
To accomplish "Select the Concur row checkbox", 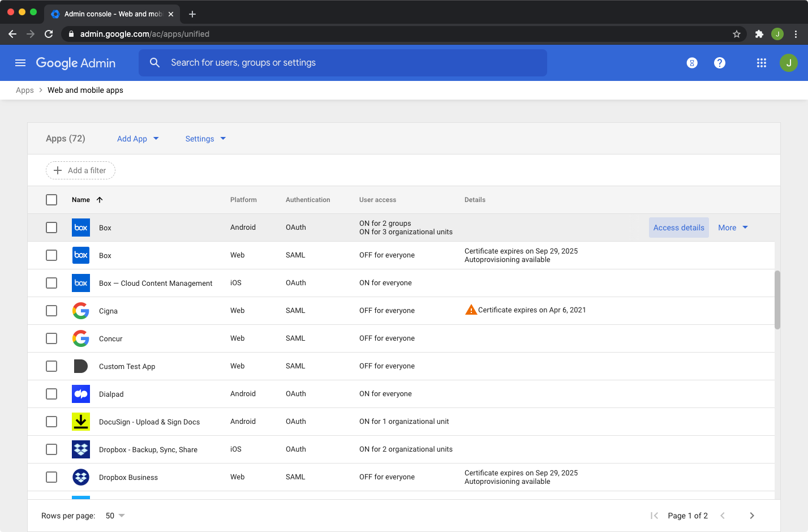I will click(51, 338).
